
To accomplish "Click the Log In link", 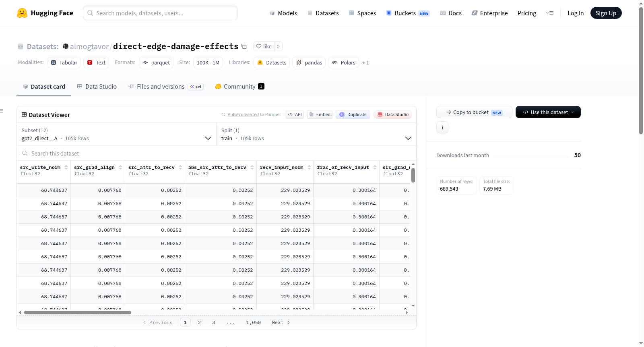I will click(x=576, y=13).
